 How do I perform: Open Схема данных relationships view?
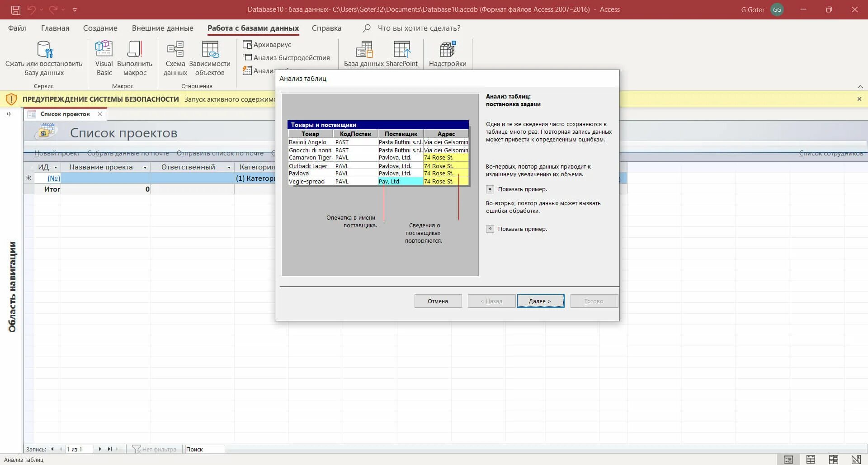[x=175, y=59]
